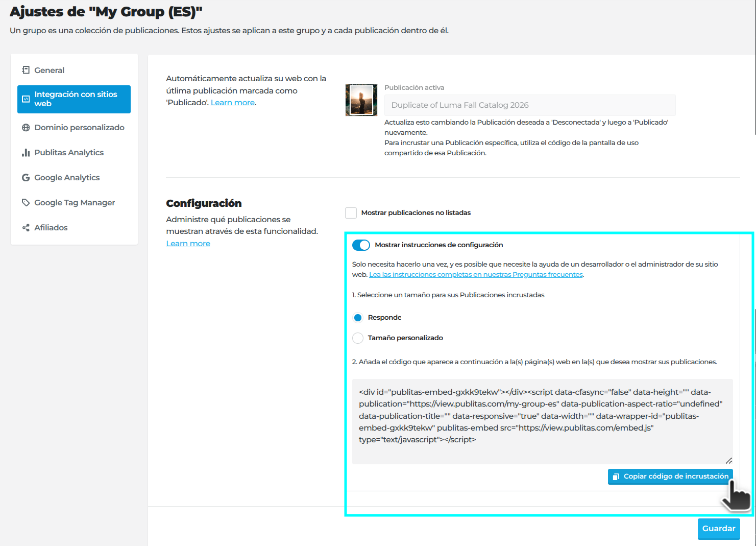
Task: Follow Learn more link under automatic update text
Action: [233, 103]
